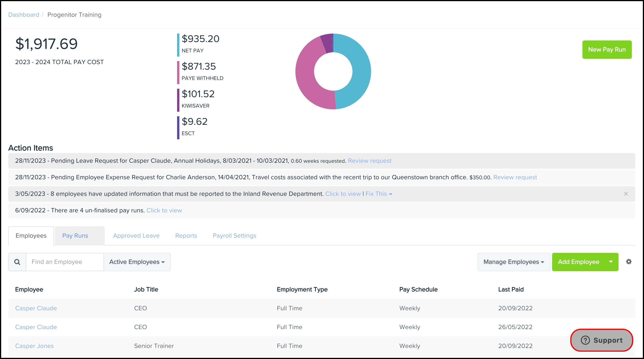Image resolution: width=644 pixels, height=359 pixels.
Task: Review Charlie Anderson's expense request
Action: (x=515, y=177)
